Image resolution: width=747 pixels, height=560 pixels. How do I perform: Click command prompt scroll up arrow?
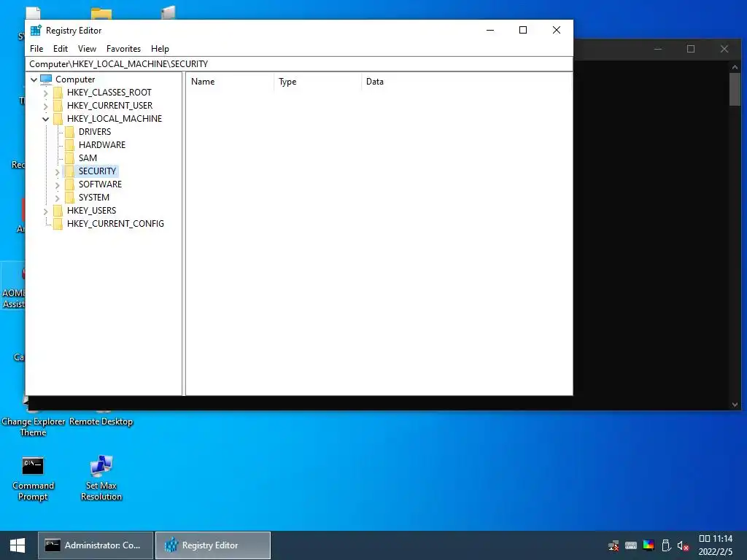pos(735,67)
